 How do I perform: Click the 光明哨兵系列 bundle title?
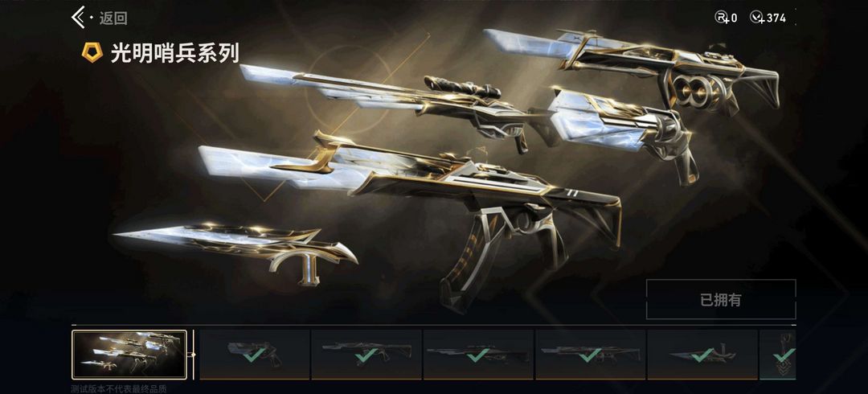point(175,53)
